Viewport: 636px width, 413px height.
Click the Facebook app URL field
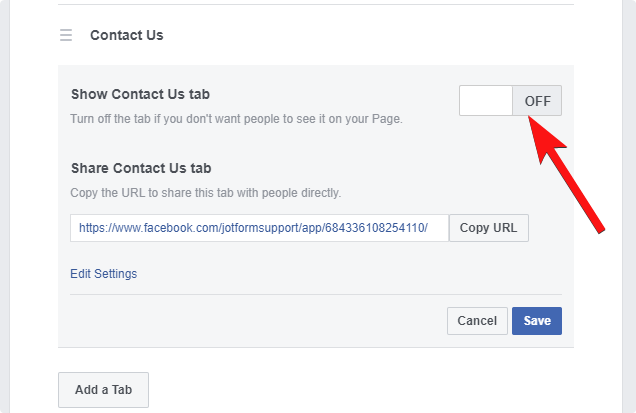259,228
